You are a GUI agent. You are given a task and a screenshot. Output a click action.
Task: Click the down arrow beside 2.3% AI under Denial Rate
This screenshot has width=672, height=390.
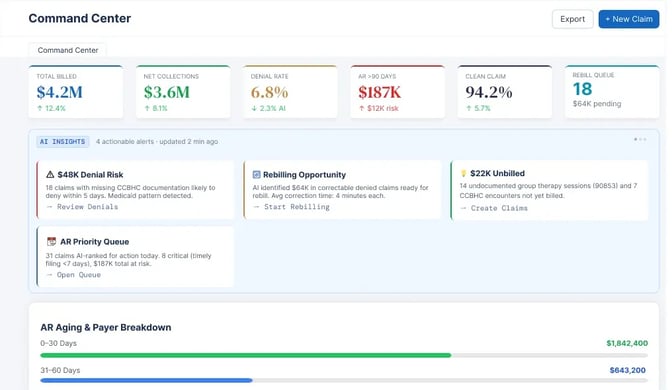click(x=254, y=108)
